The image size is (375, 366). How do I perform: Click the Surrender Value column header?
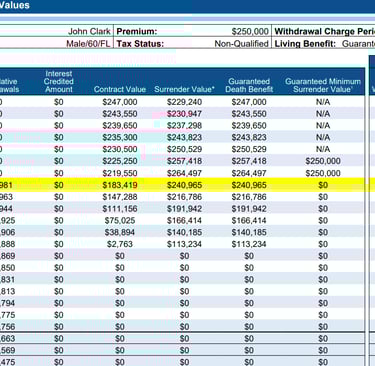[x=183, y=89]
